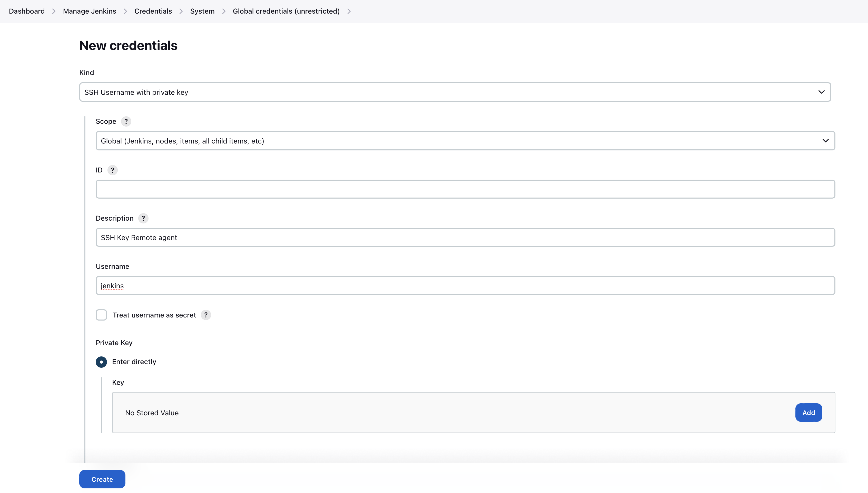
Task: Click the help icon next to Treat username
Action: pos(205,315)
